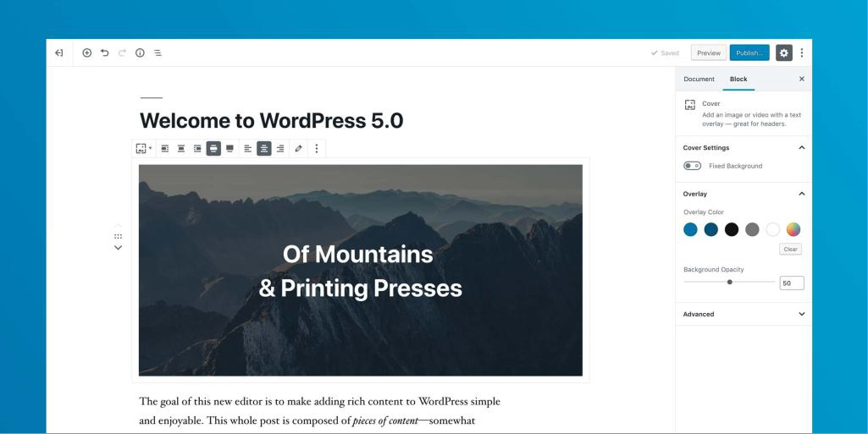
Task: Open the Add block inserter
Action: (87, 53)
